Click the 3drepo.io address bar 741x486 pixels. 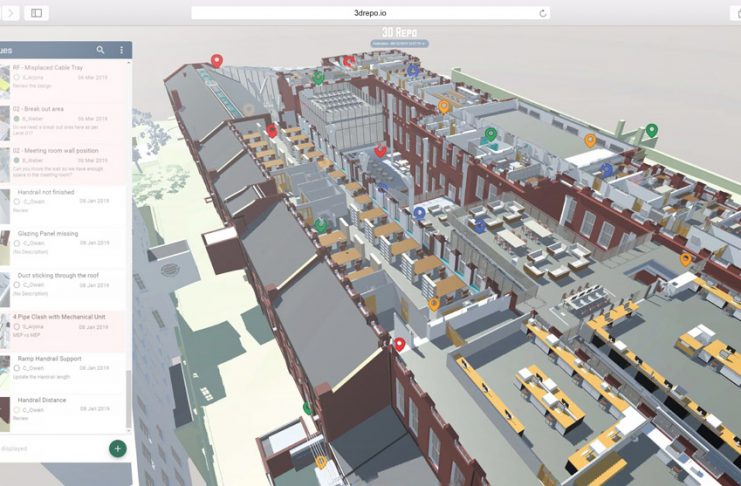click(370, 13)
